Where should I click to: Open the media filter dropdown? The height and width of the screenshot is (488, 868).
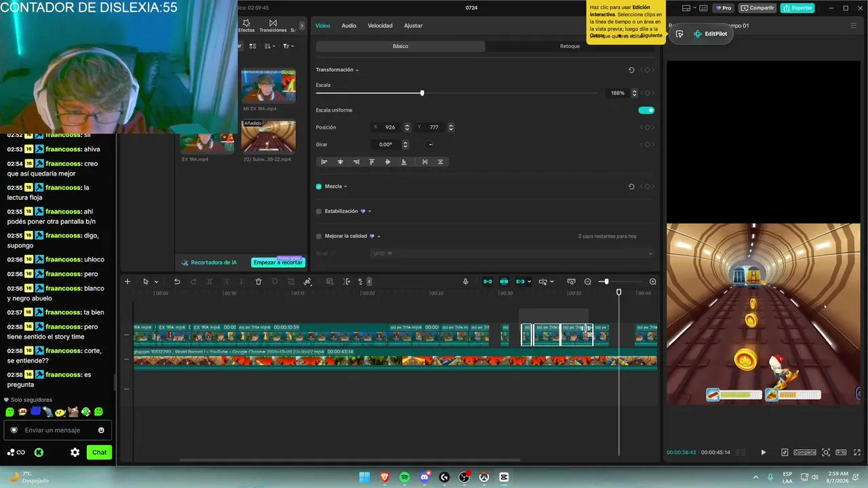(288, 46)
